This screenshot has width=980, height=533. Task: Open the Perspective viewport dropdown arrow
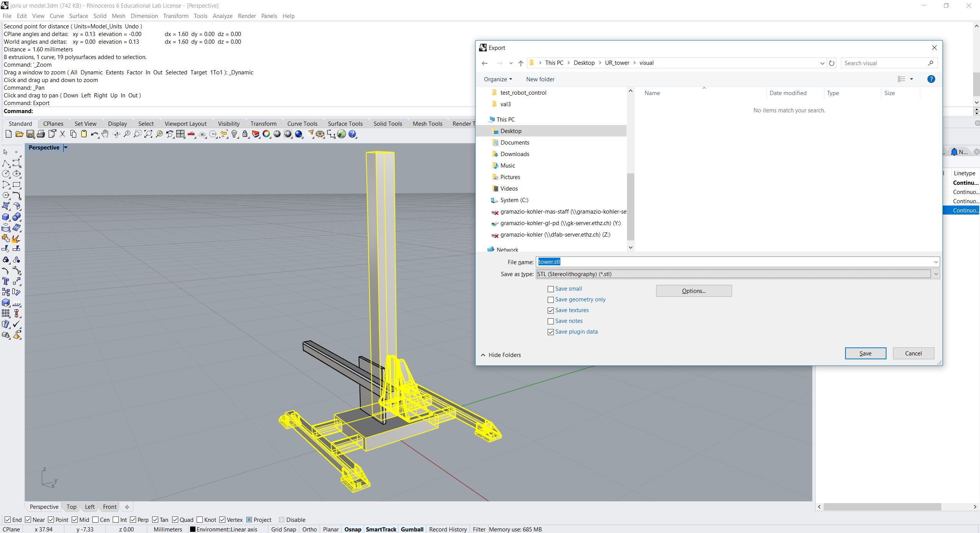(66, 148)
